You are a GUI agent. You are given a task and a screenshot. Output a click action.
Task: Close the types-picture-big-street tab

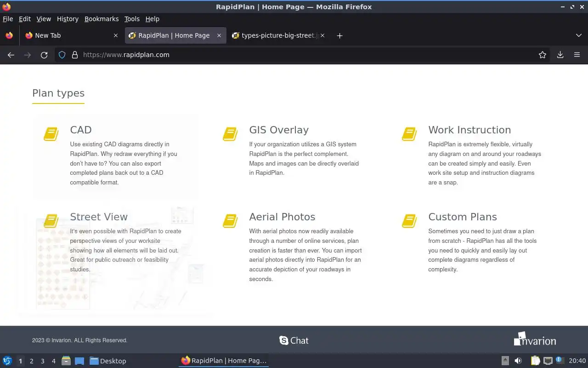322,35
